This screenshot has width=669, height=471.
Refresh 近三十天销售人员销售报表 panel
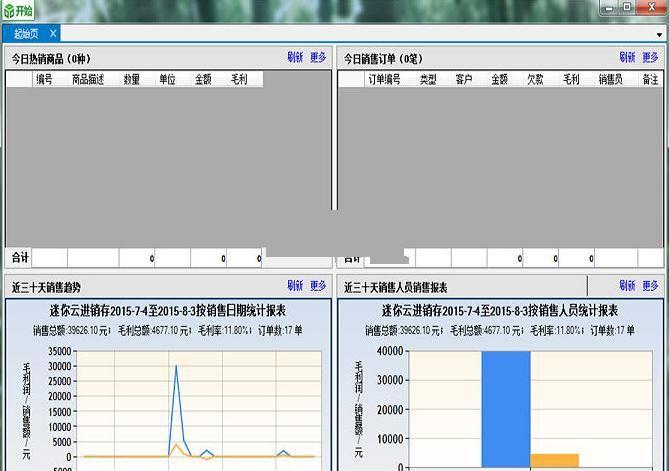tap(627, 286)
